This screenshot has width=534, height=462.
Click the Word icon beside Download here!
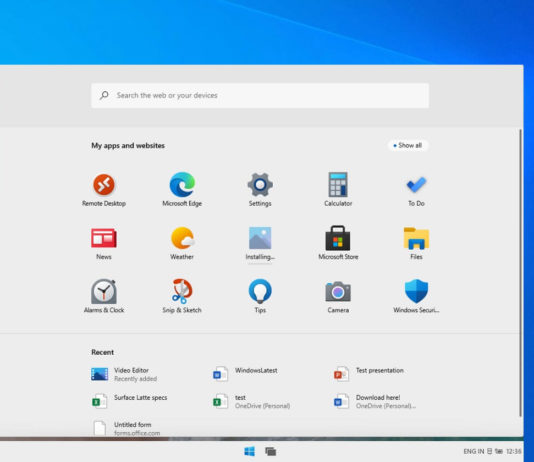[x=341, y=401]
